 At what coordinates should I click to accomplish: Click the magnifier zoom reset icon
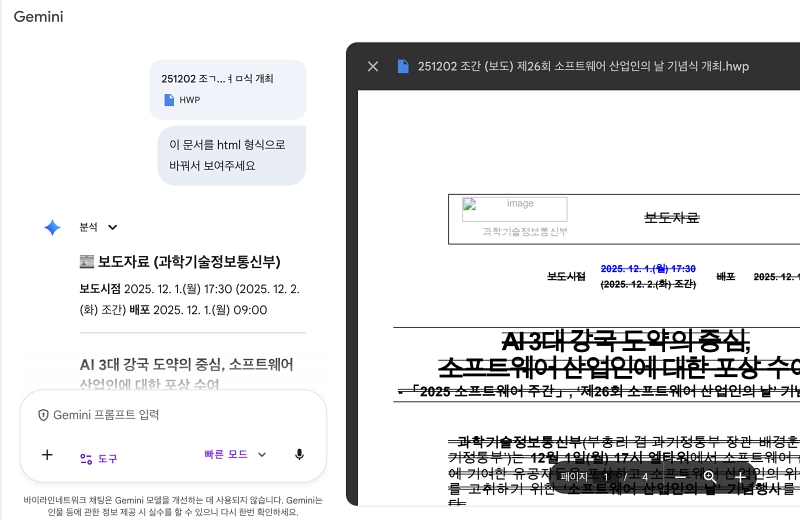click(x=709, y=477)
